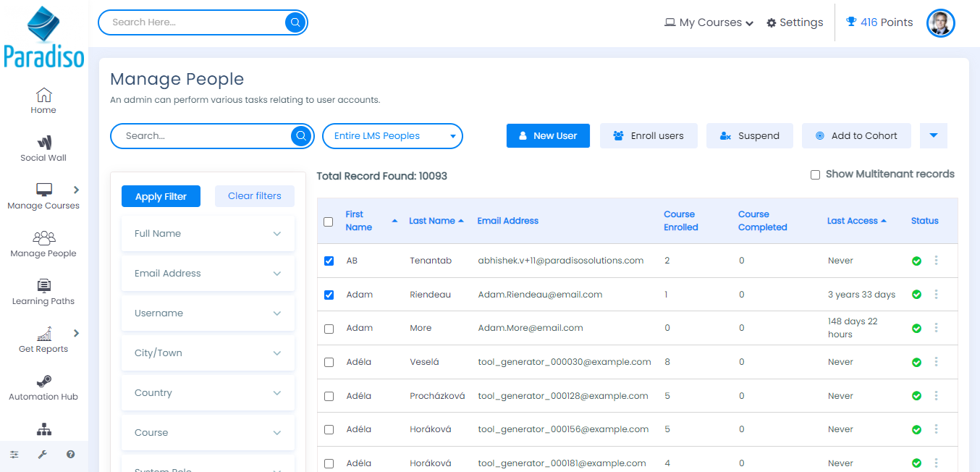
Task: Open the My Courses menu
Action: coord(709,22)
